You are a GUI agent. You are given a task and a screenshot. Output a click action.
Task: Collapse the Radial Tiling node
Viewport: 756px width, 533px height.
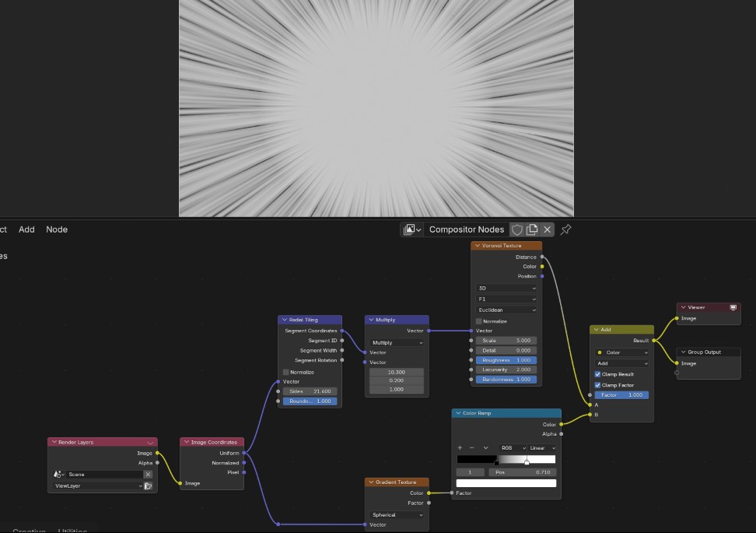285,320
